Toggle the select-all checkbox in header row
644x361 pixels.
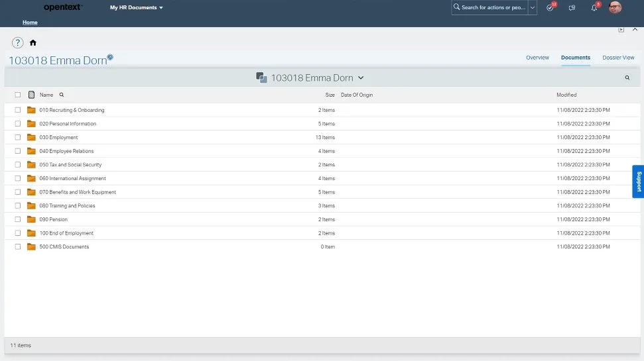tap(18, 95)
